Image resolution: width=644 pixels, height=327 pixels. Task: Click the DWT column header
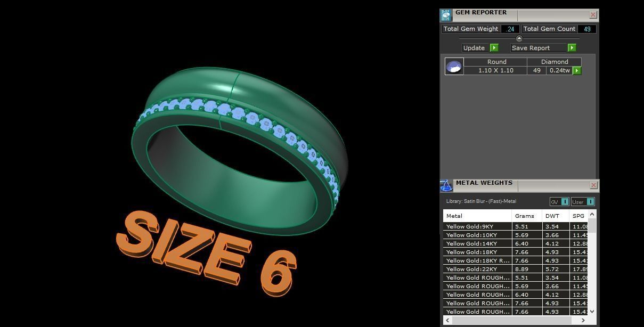pos(556,216)
